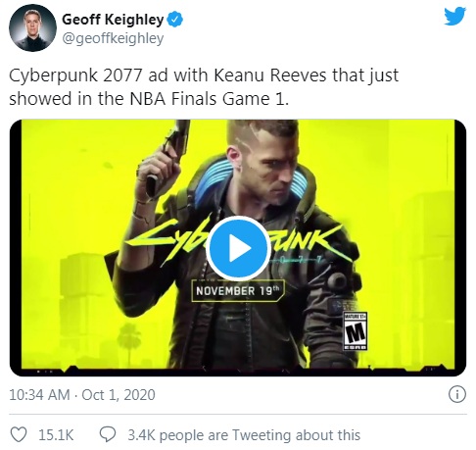Open Geoff Keighley's profile avatar

tap(32, 27)
